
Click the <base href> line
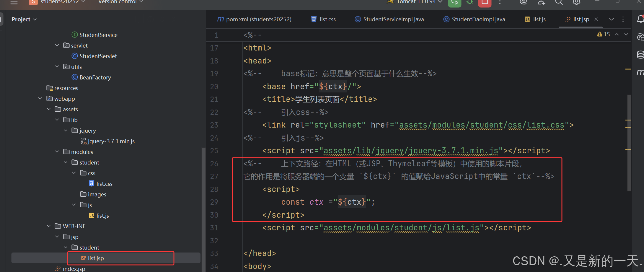(x=312, y=87)
